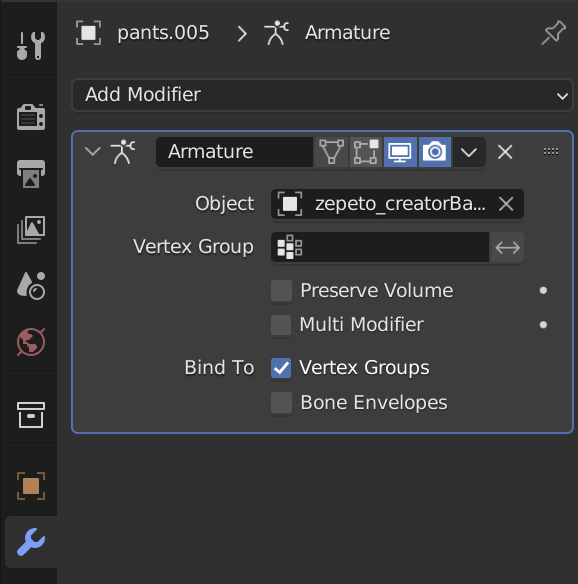Open the Add Modifier dropdown
Image resolution: width=578 pixels, height=584 pixels.
click(x=322, y=95)
